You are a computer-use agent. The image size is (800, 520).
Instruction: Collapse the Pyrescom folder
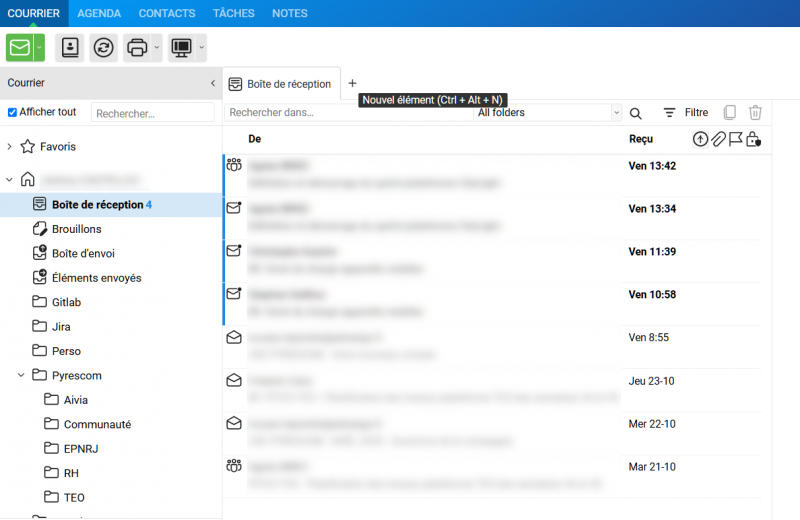point(22,376)
